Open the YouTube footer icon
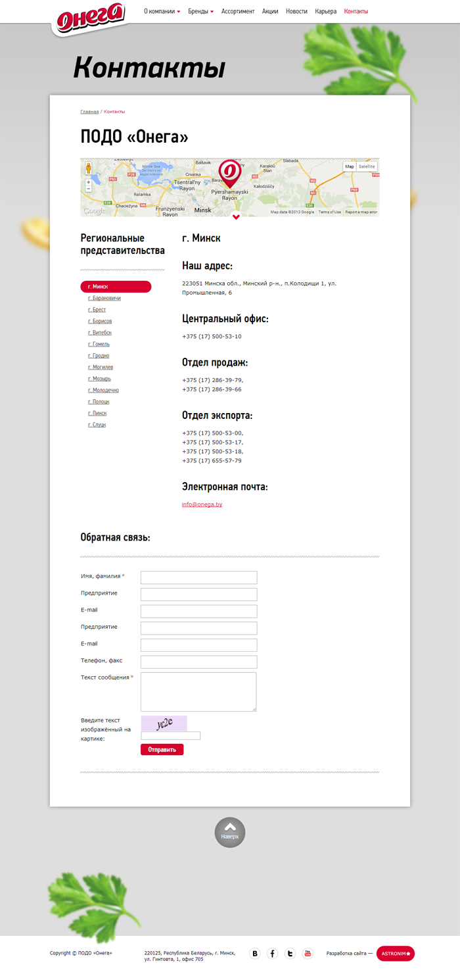The image size is (460, 980). point(308,953)
